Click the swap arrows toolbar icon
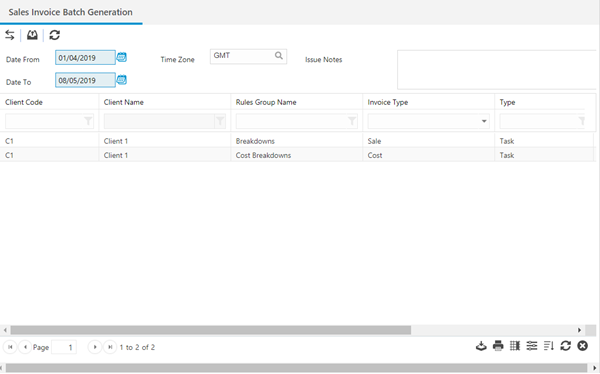600x374 pixels. point(10,35)
